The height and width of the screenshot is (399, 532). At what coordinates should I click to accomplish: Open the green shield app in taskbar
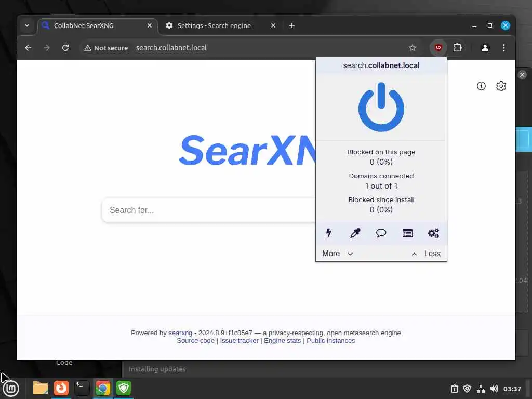click(x=124, y=389)
